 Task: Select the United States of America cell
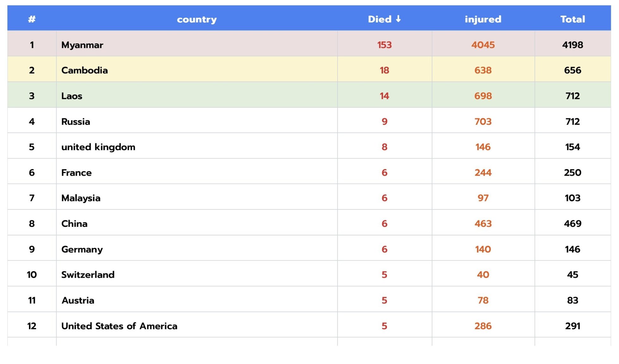(x=197, y=325)
